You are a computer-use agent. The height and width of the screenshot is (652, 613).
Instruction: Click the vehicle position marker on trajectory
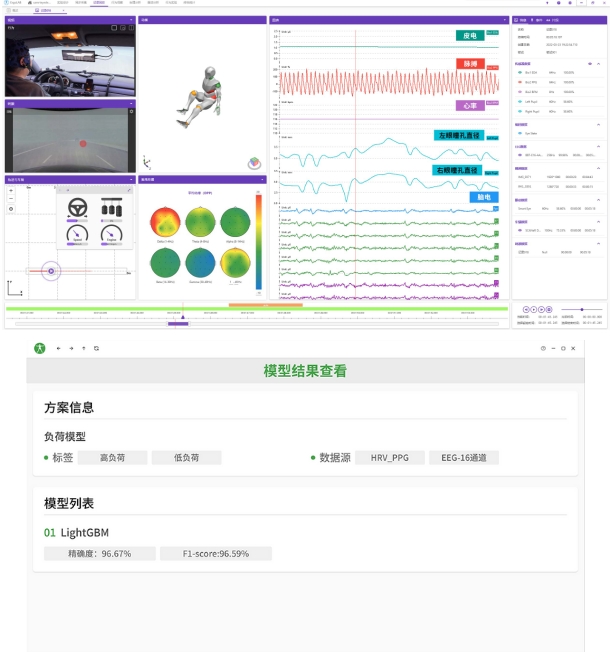pos(51,271)
